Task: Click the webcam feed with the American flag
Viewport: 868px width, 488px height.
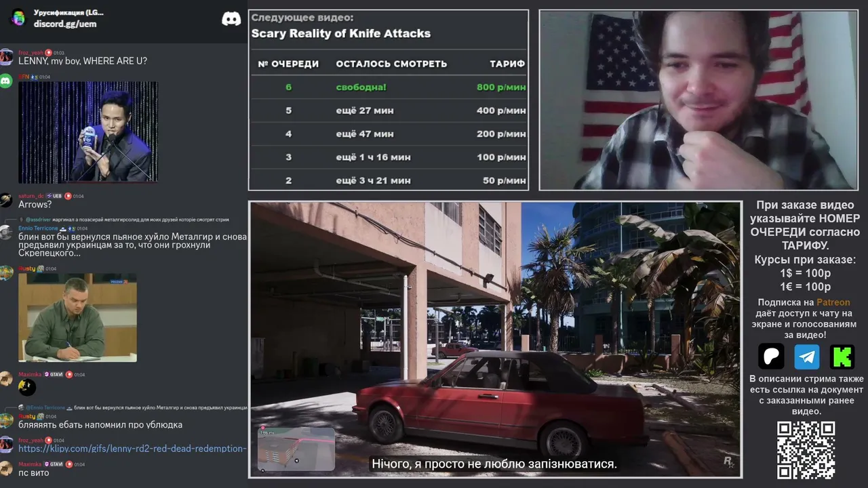Action: (x=698, y=100)
